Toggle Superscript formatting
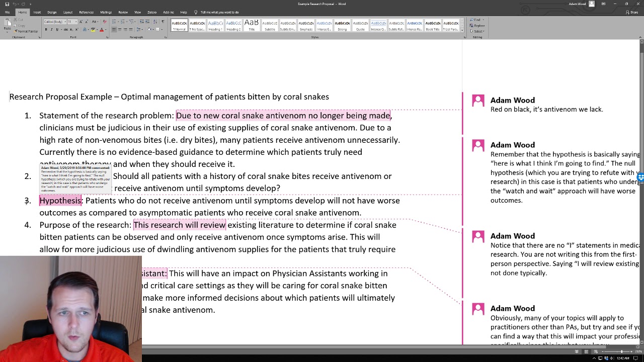Screen dimensions: 644x362 [x=77, y=30]
